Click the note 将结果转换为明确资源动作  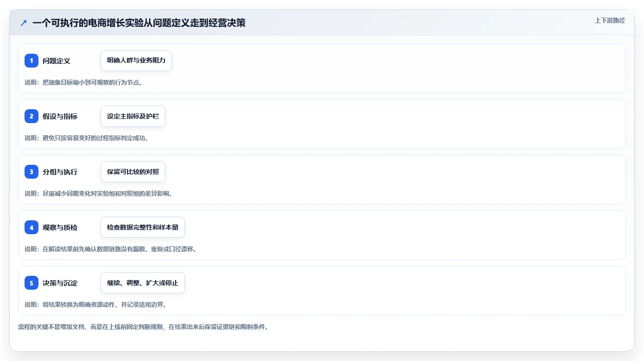[x=95, y=305]
